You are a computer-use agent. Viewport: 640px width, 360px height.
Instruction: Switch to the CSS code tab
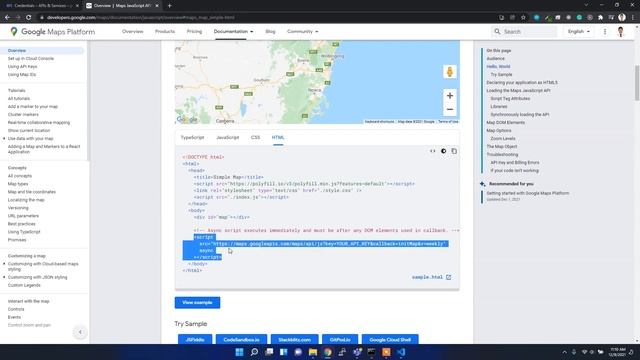point(256,138)
